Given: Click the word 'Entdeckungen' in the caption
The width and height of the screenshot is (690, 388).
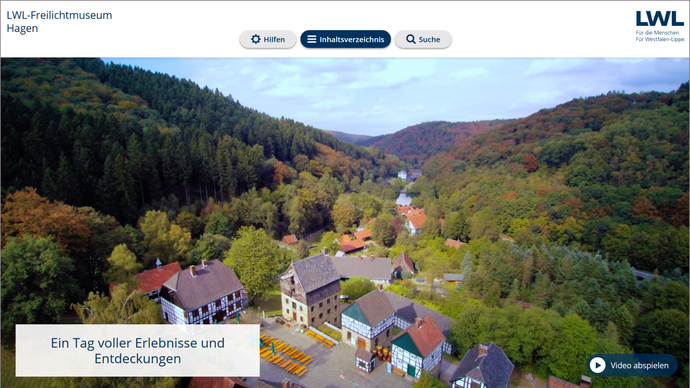Looking at the screenshot, I should pyautogui.click(x=138, y=359).
